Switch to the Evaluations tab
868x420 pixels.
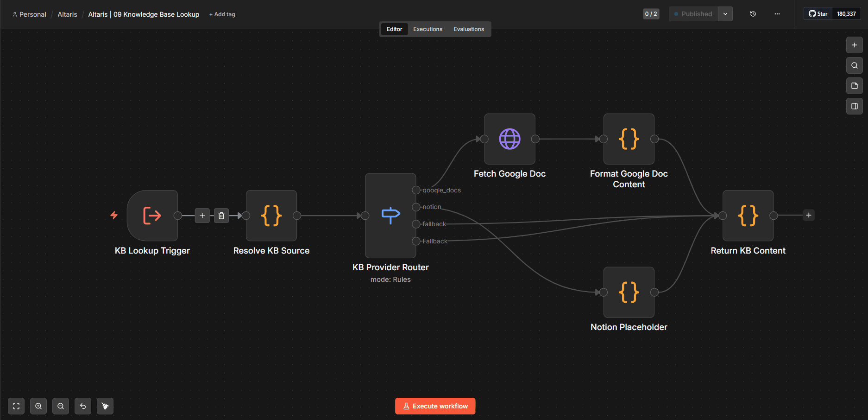point(468,29)
